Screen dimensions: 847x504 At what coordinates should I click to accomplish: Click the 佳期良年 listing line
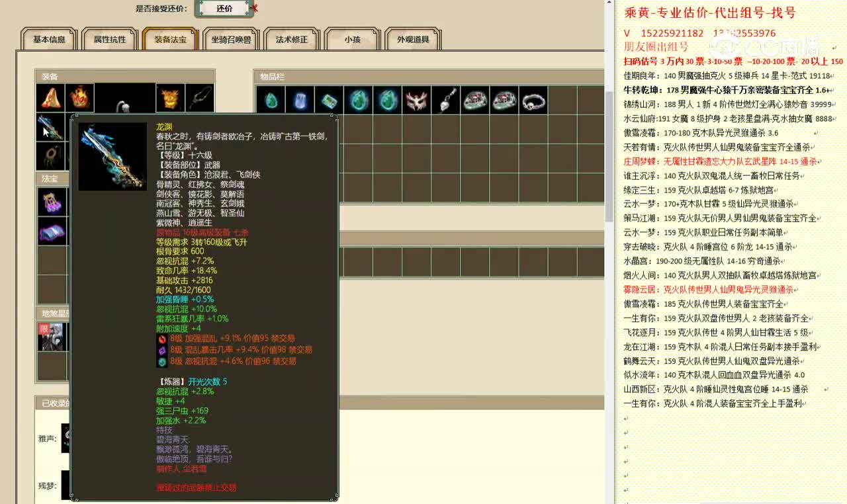(x=727, y=76)
